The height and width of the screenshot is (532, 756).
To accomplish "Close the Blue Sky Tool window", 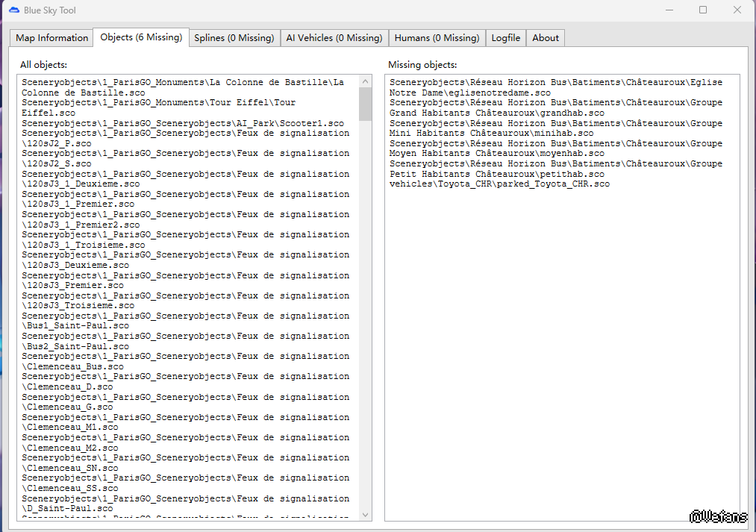I will [737, 10].
